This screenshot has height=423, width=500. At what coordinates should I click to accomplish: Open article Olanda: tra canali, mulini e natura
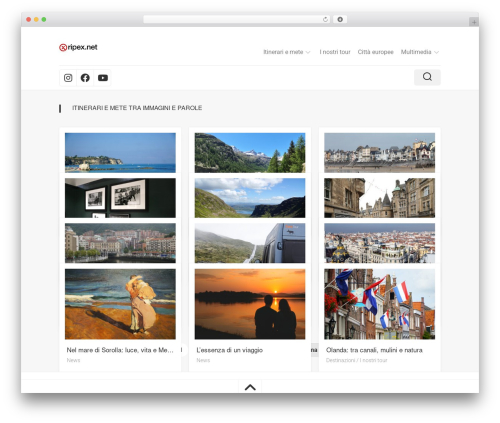pyautogui.click(x=374, y=350)
